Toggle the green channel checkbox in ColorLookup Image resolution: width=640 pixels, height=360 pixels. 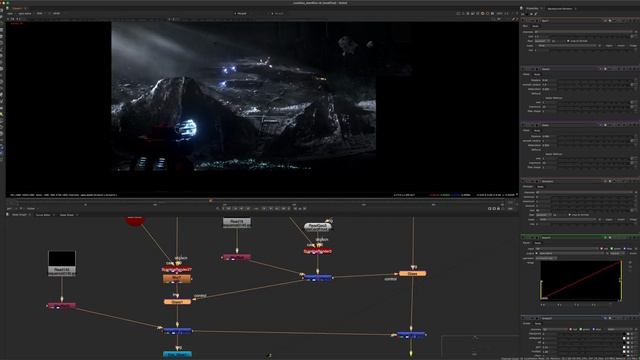(612, 249)
